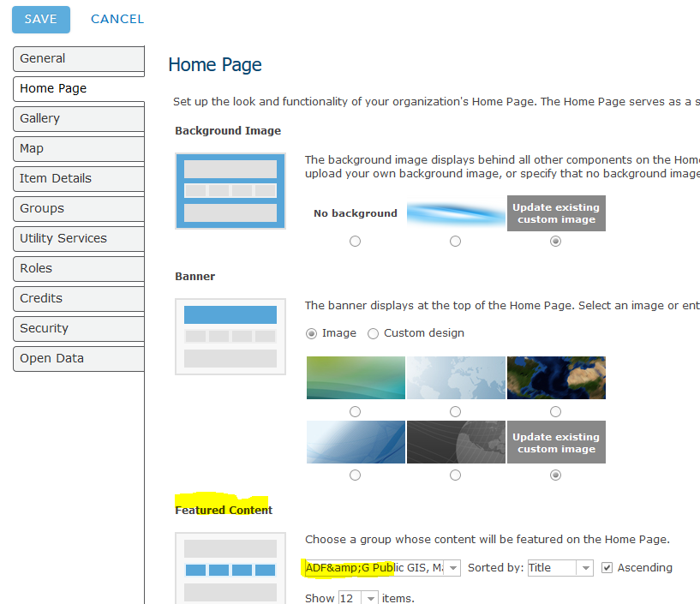Click the satellite earth banner thumbnail
This screenshot has height=604, width=700.
(556, 378)
